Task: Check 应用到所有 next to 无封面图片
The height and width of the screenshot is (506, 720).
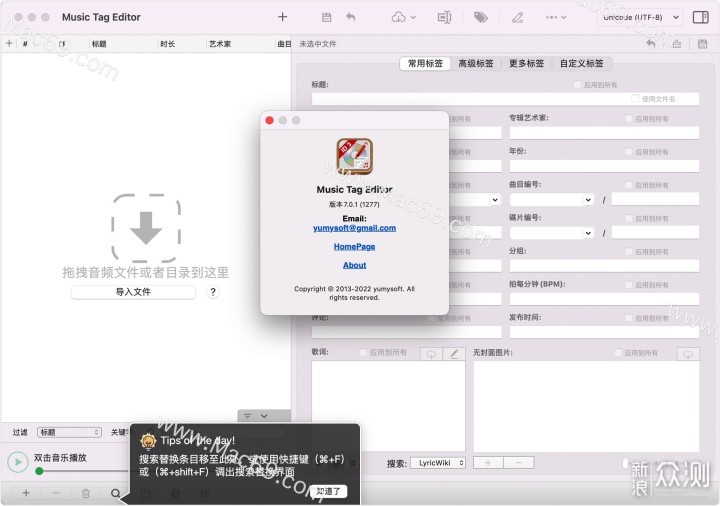Action: (618, 353)
